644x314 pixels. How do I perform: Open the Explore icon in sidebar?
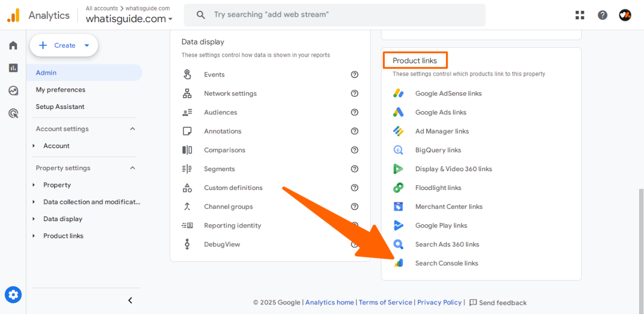pos(13,91)
